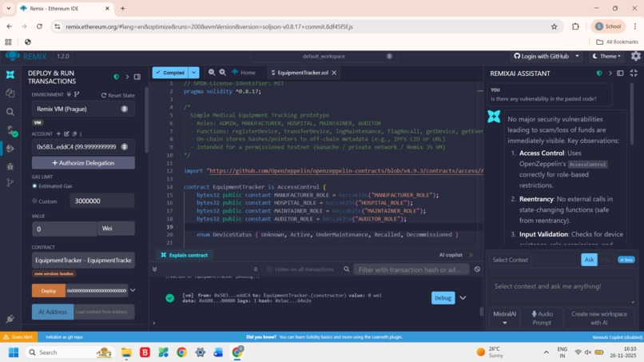Bookmark this page with star icon
644x362 pixels.
[x=554, y=26]
